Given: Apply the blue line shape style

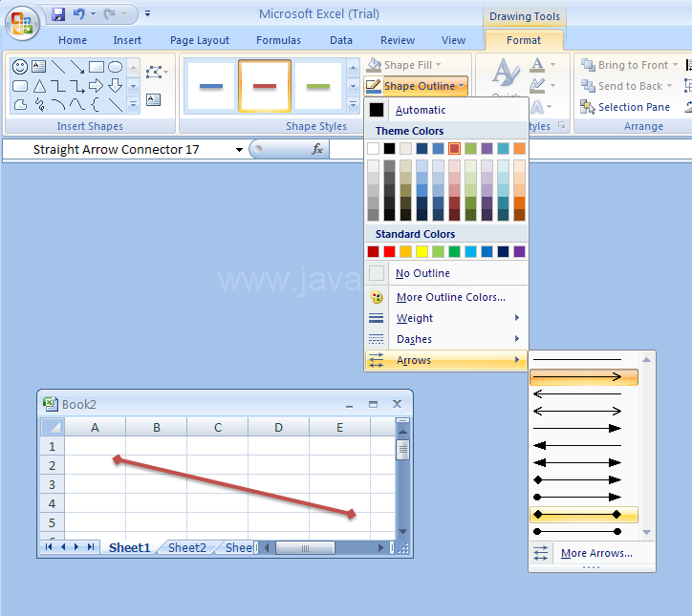Looking at the screenshot, I should coord(211,86).
